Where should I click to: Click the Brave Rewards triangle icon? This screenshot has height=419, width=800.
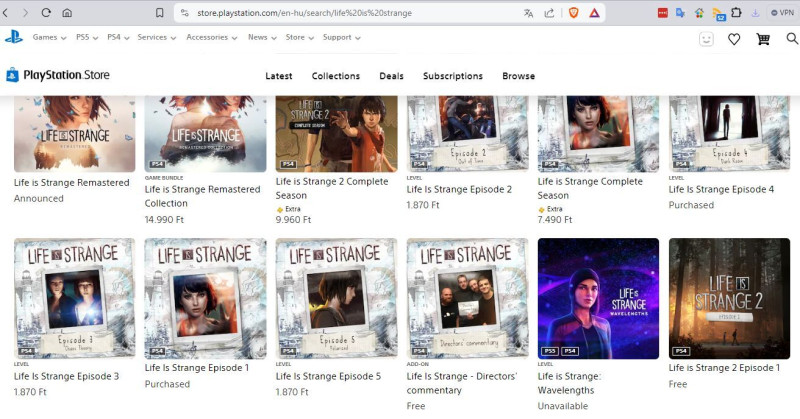click(x=594, y=13)
